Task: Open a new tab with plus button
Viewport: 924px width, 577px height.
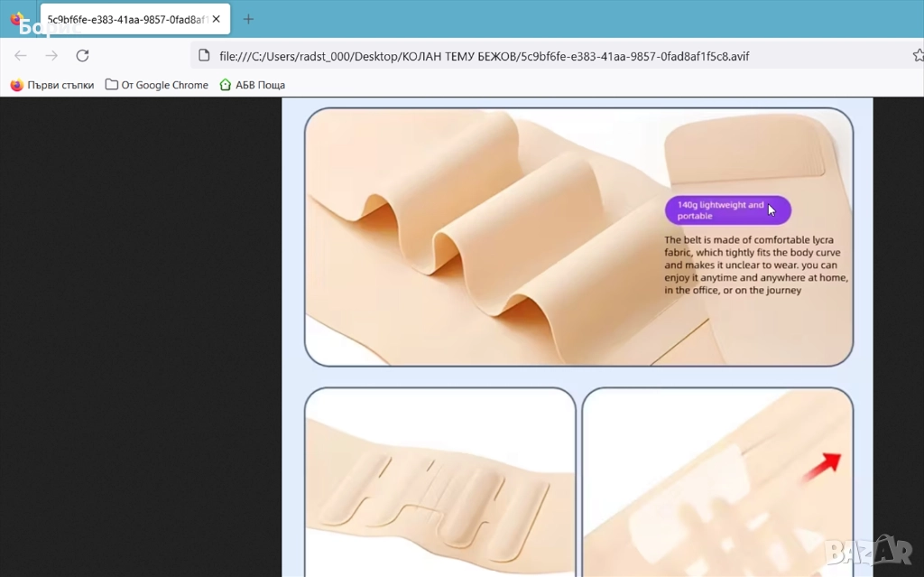Action: click(248, 19)
